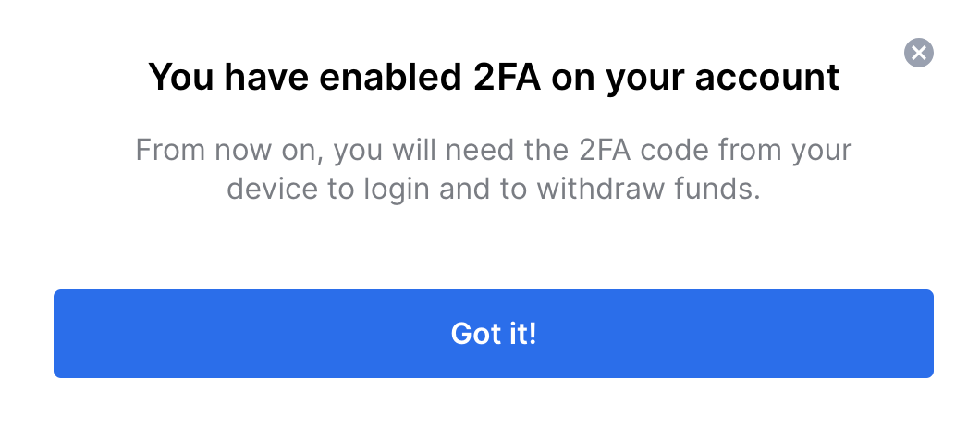Close this popup using the X icon

pos(918,53)
